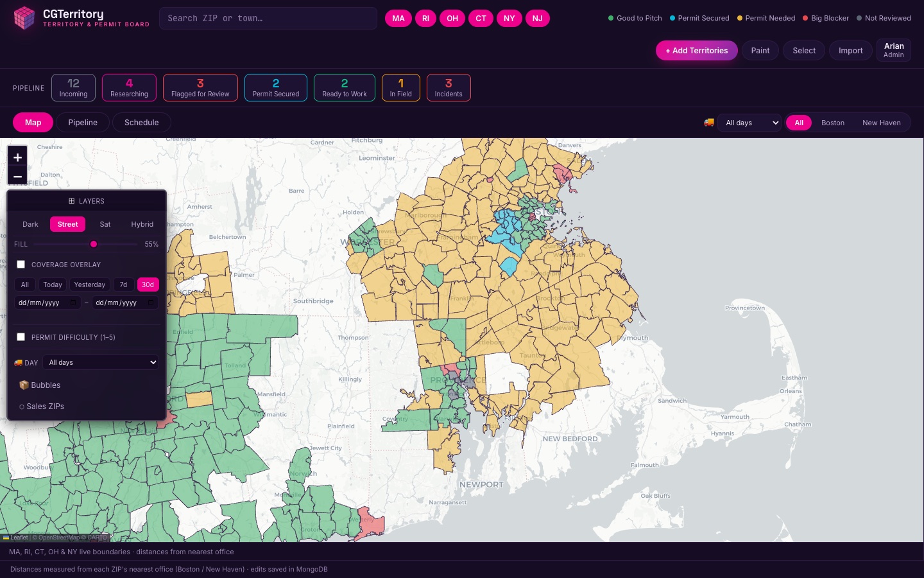This screenshot has width=924, height=578.
Task: Select the Map tab
Action: [33, 123]
